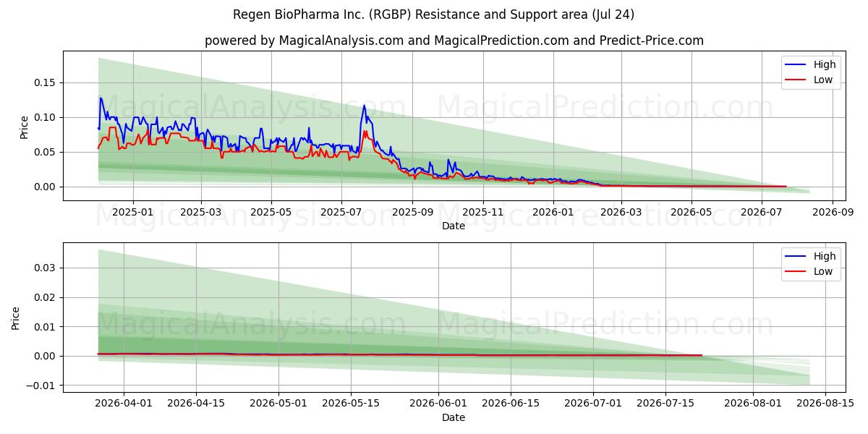Click the 'Price' y-axis label of the bottom chart
Viewport: 868px width, 434px height.
[x=16, y=318]
